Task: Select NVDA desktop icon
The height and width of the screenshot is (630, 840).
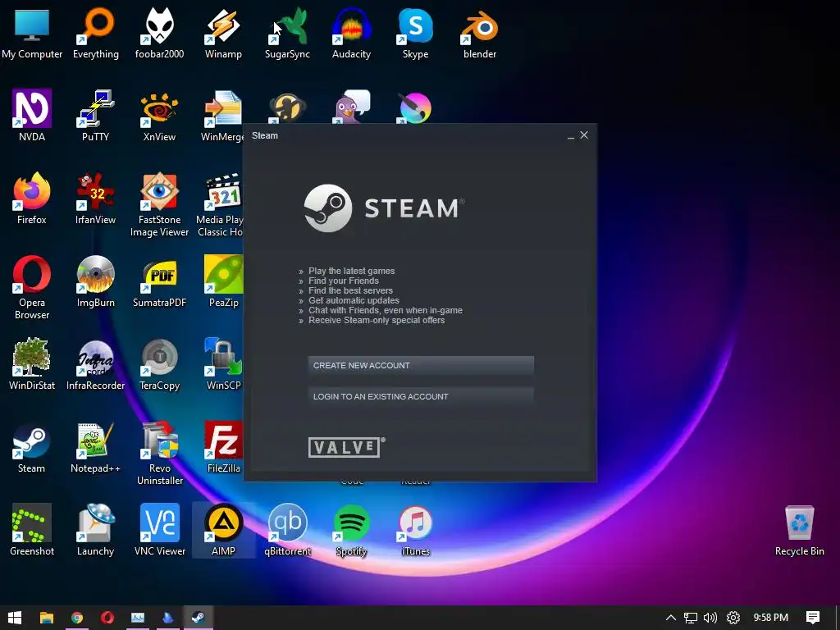Action: point(32,116)
